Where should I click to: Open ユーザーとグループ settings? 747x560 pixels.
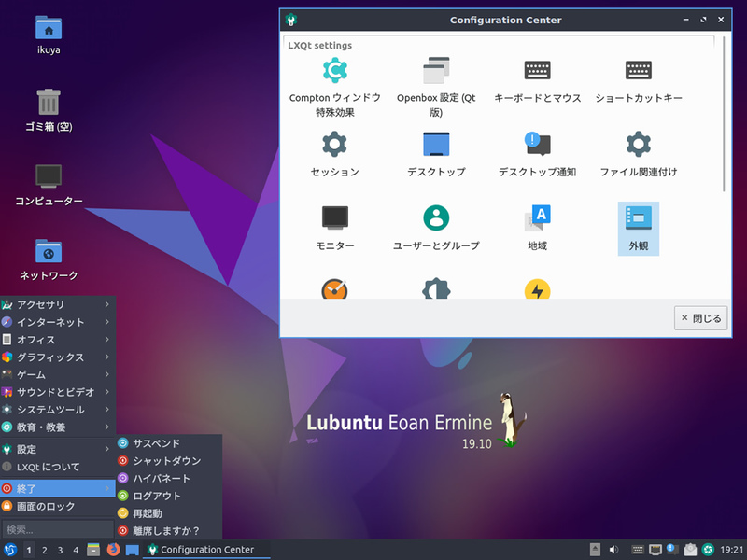436,217
